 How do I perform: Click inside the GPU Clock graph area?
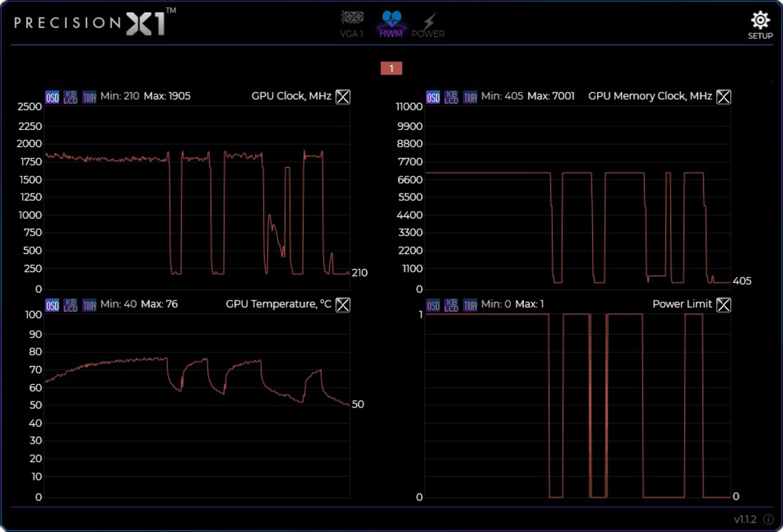pos(197,198)
